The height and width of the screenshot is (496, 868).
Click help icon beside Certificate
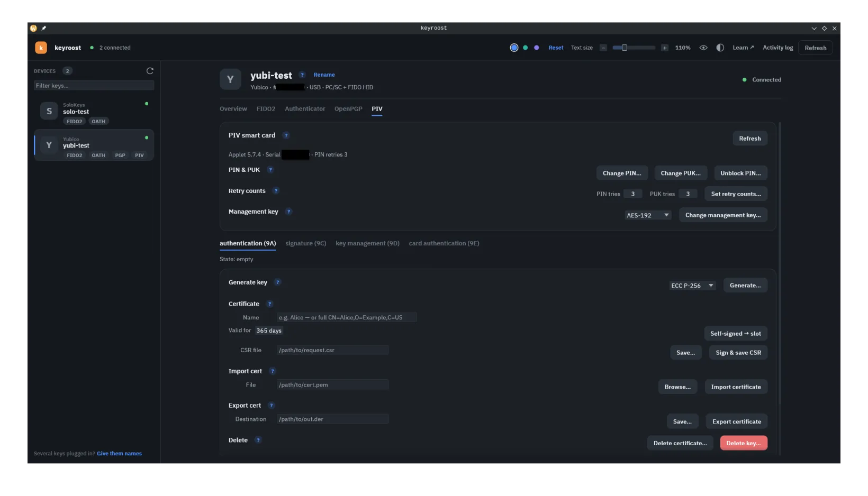tap(270, 304)
